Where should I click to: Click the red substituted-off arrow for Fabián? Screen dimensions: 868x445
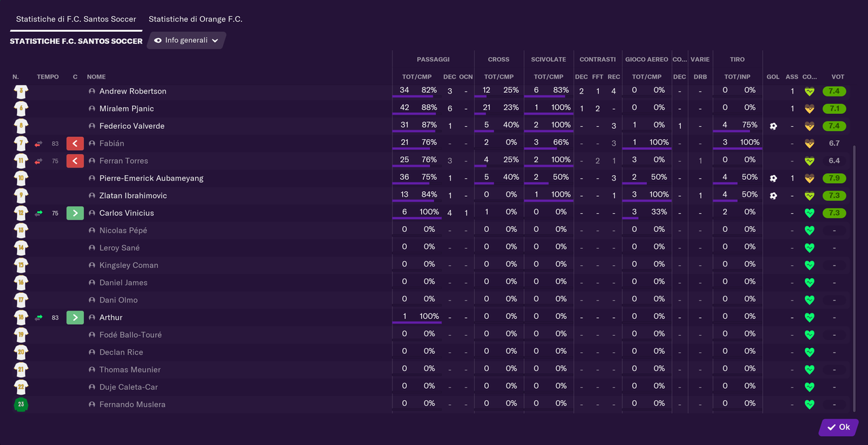(75, 143)
